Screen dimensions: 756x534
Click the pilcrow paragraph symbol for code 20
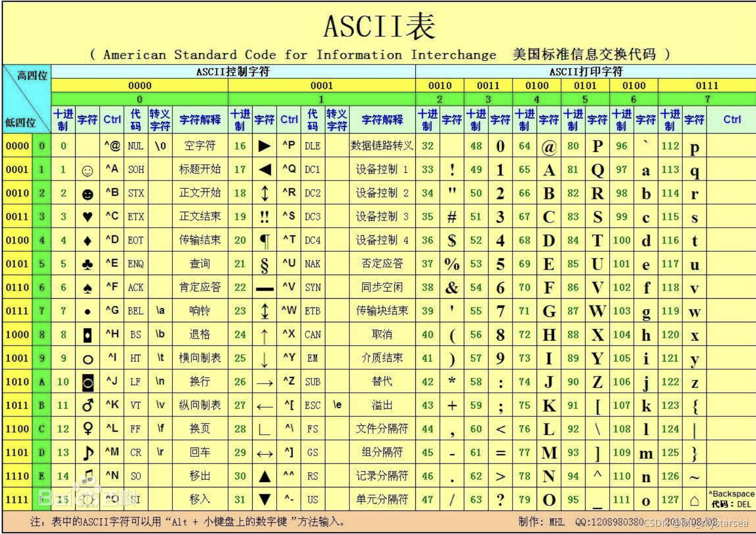264,240
